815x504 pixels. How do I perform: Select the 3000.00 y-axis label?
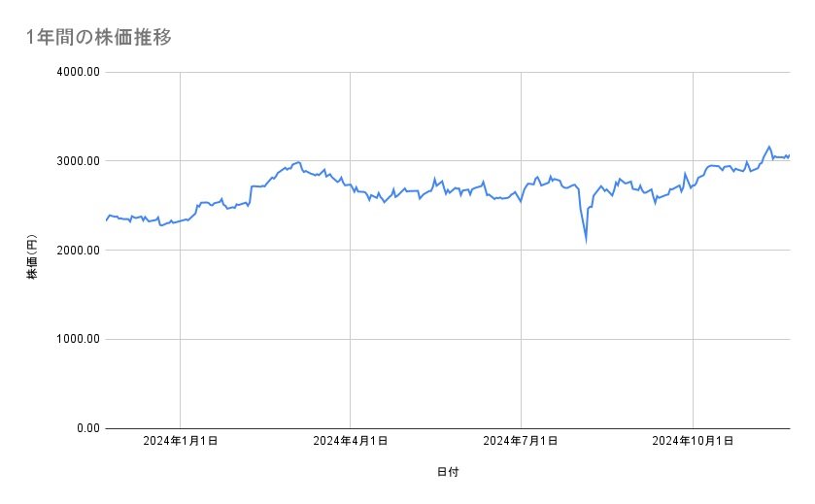tap(76, 161)
